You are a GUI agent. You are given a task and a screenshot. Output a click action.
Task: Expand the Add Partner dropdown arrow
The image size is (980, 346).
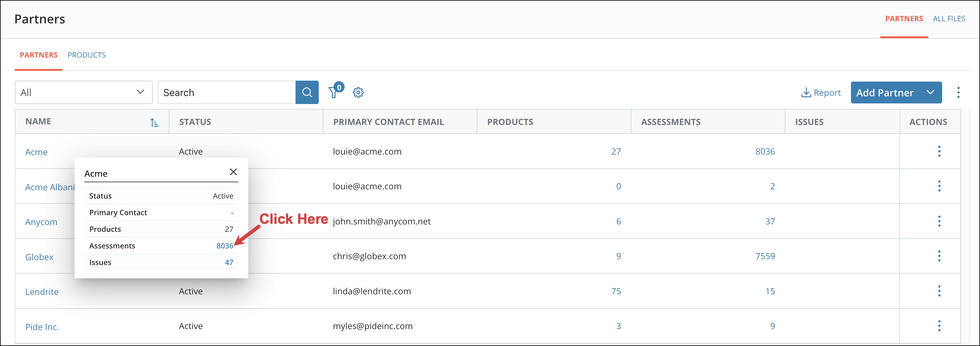pyautogui.click(x=930, y=92)
